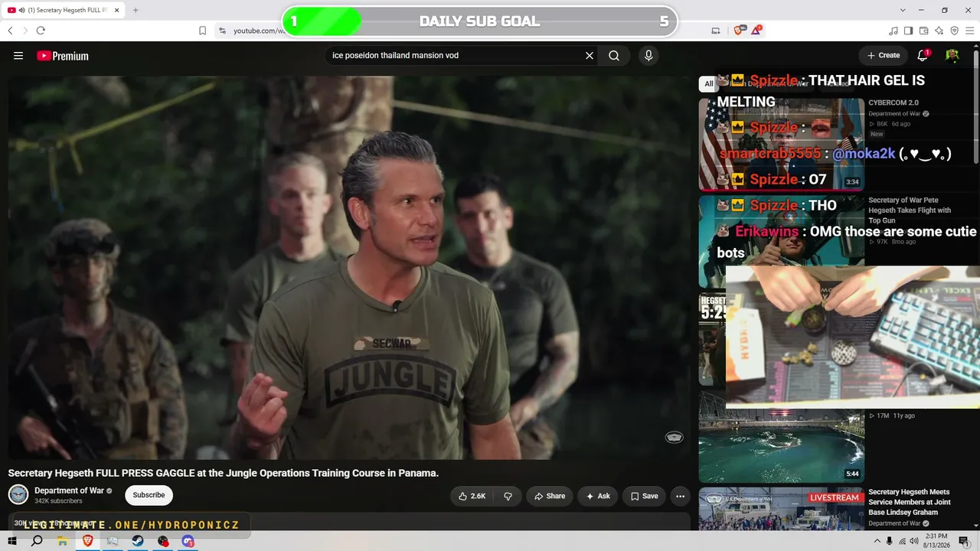980x551 pixels.
Task: Open Secretary Hegseth Meets Service Members title
Action: (910, 502)
